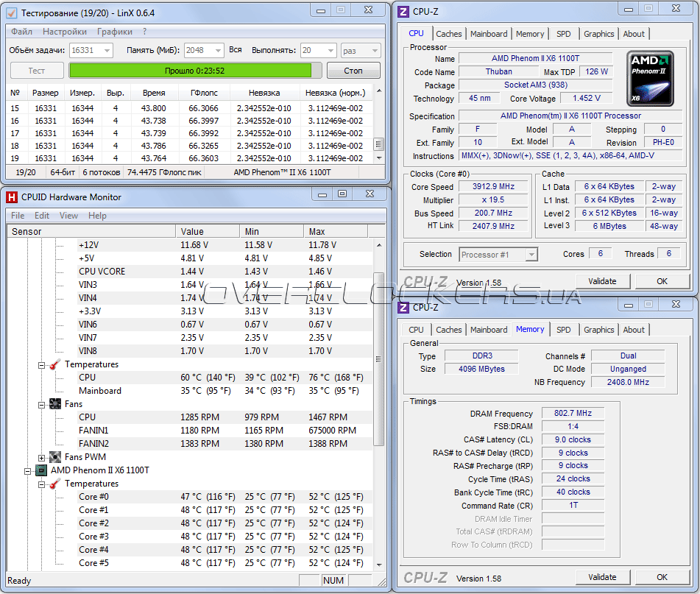Click the LinX checkmark icon in title bar
700x594 pixels.
[12, 13]
